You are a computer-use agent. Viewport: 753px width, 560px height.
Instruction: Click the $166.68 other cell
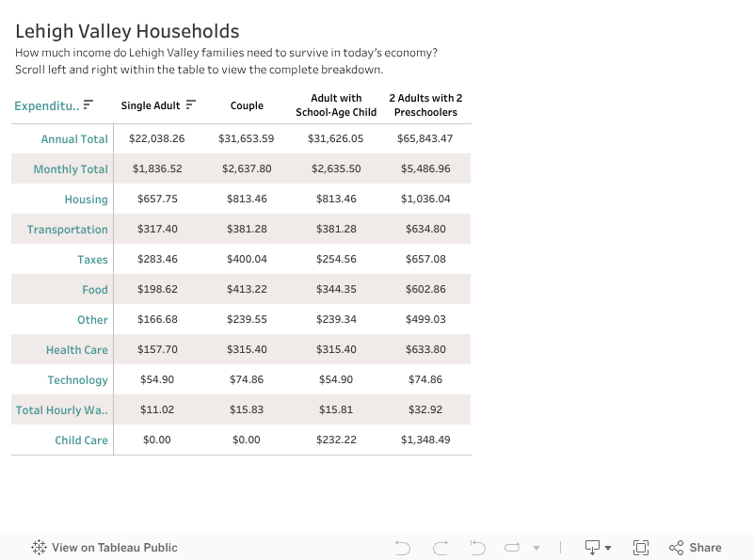pos(157,319)
